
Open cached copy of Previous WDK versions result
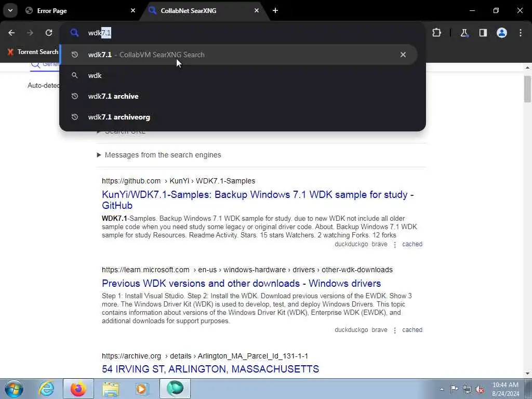pos(412,330)
